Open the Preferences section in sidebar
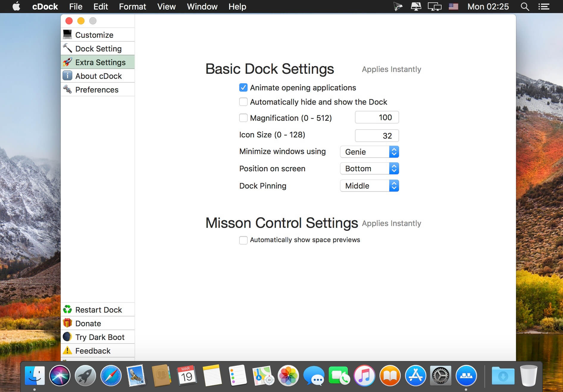The width and height of the screenshot is (563, 392). [x=98, y=90]
